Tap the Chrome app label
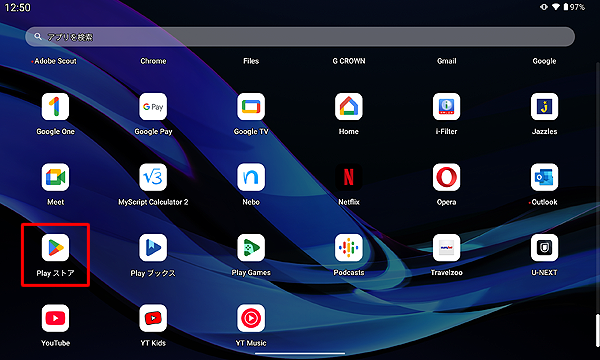The height and width of the screenshot is (360, 600). coord(153,61)
